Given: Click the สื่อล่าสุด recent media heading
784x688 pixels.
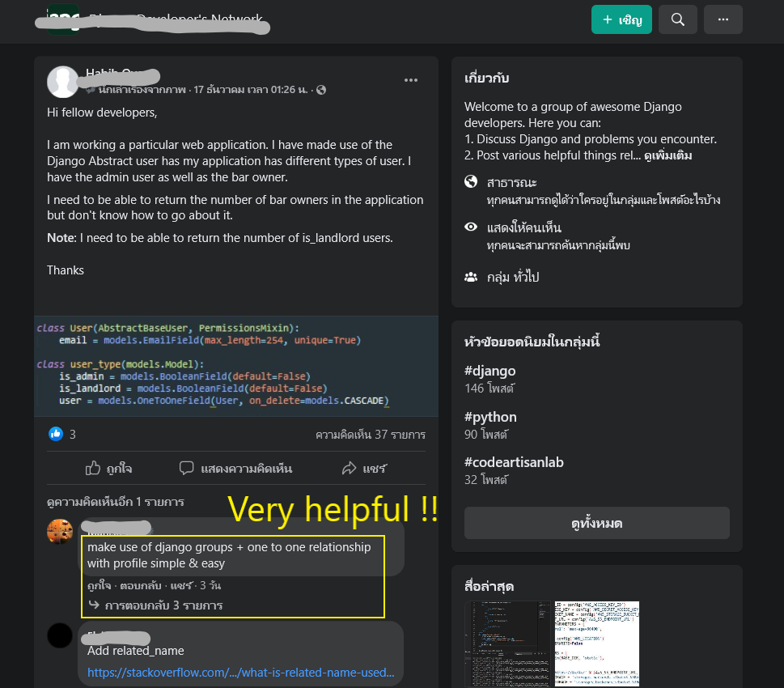Looking at the screenshot, I should tap(489, 586).
